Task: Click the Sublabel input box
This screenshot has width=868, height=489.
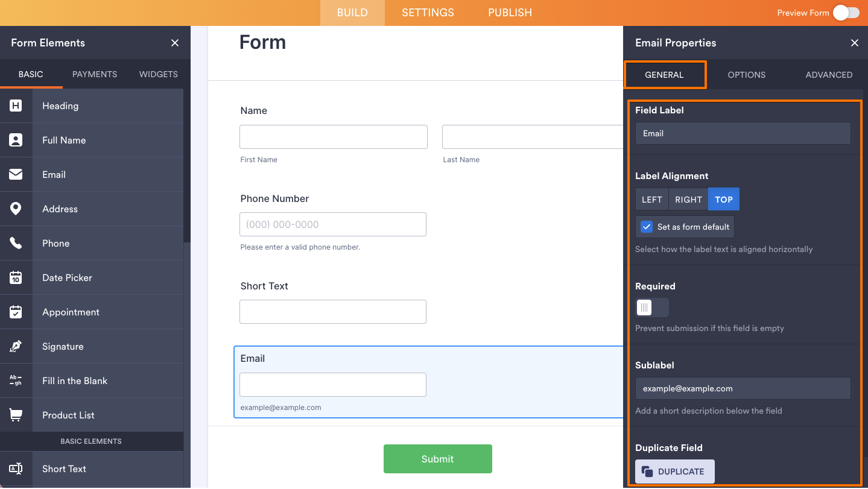Action: click(x=743, y=388)
